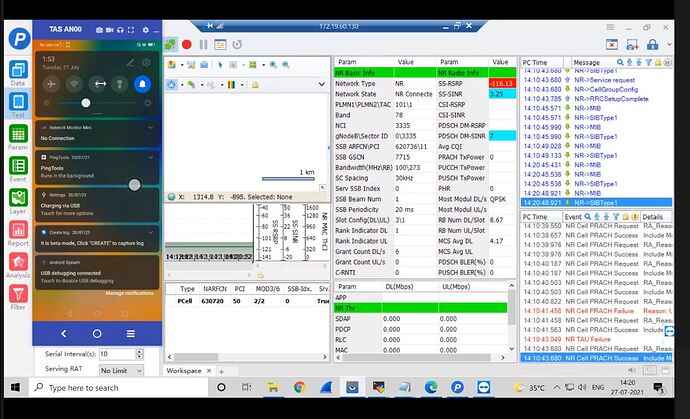Screen dimensions: 690x419
Task: Open the Serving RAT No Limit dropdown
Action: [121, 371]
